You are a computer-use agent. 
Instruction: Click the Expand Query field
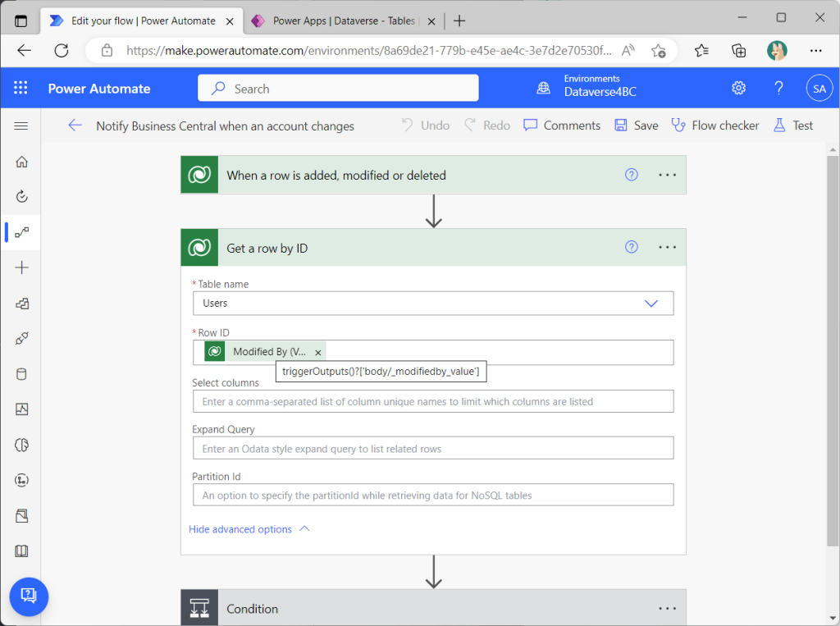(x=433, y=448)
